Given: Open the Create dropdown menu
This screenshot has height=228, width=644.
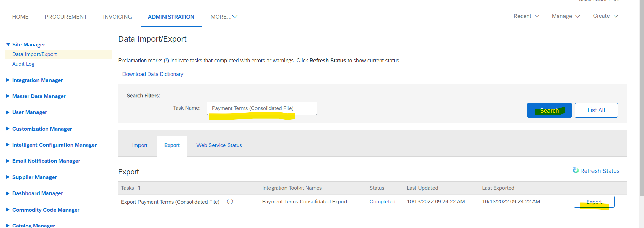Looking at the screenshot, I should 605,16.
